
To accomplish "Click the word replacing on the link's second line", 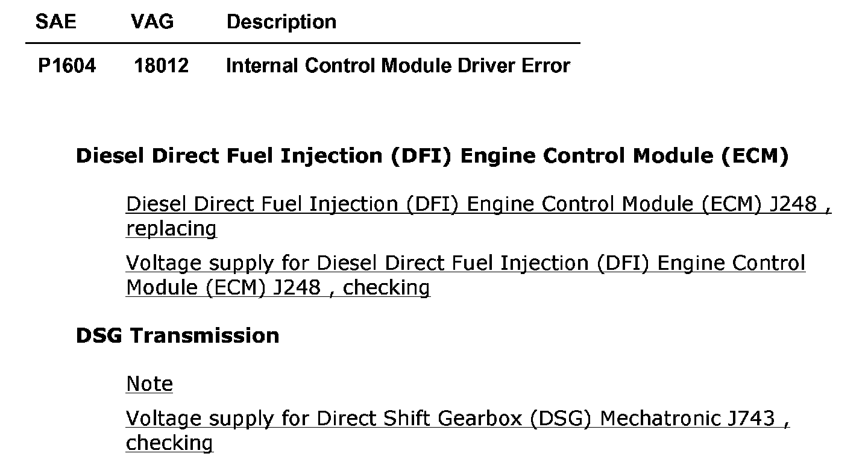I will coord(171,229).
